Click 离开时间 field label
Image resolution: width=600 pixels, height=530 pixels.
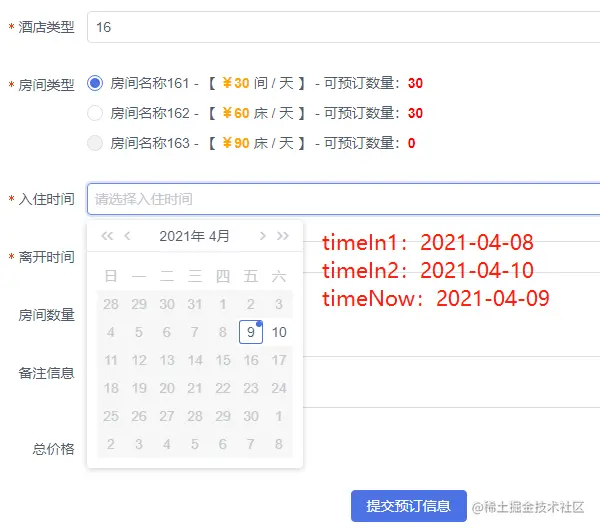point(47,257)
